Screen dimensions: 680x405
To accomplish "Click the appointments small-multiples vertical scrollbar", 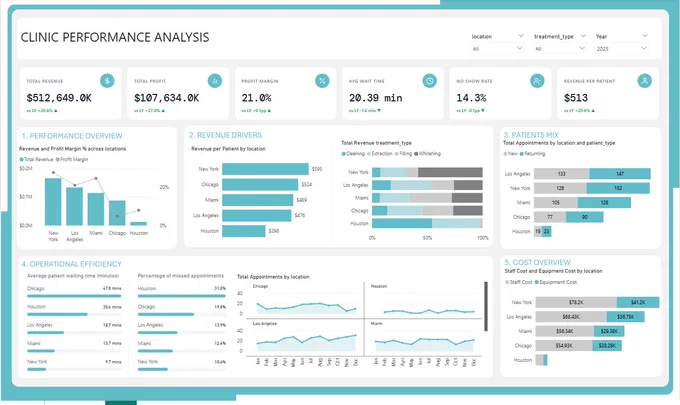I will pyautogui.click(x=486, y=306).
